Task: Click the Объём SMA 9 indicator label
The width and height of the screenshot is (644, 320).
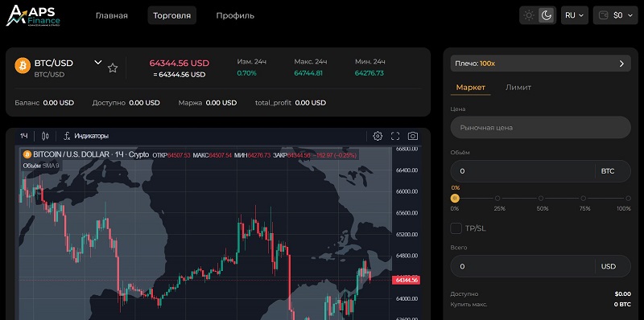Action: coord(41,166)
